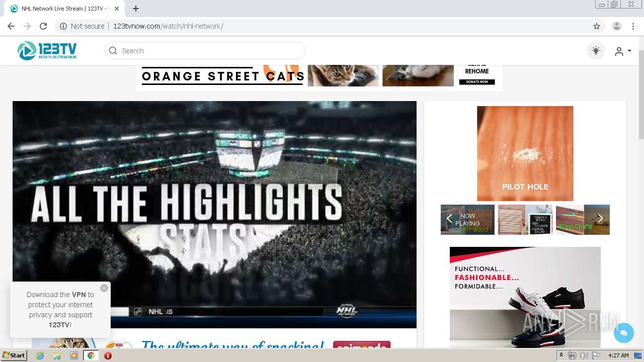Open the VPN link in the popup
This screenshot has width=644, height=362.
coord(78,295)
